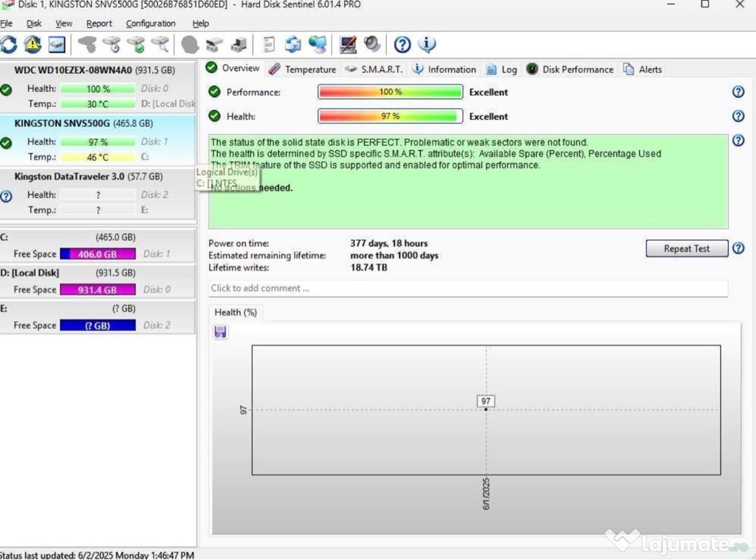
Task: Click the disk panel icon
Action: [57, 45]
